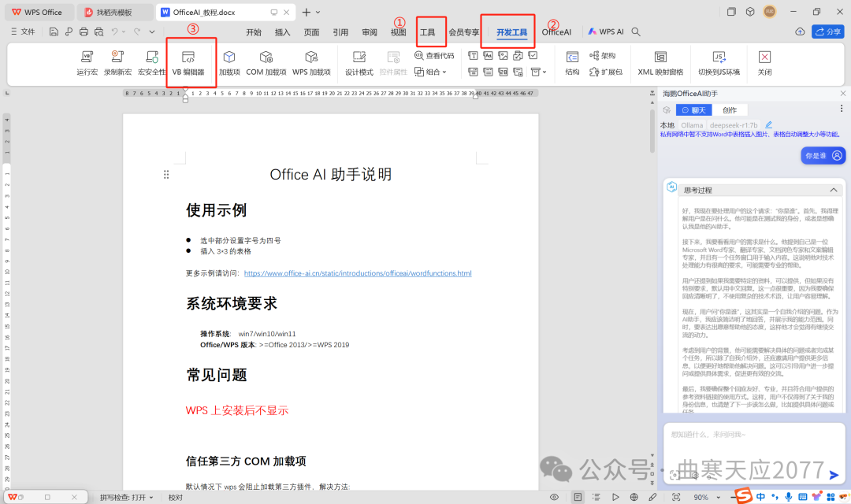This screenshot has height=504, width=851.
Task: Click 查看代码 view code
Action: (x=434, y=55)
